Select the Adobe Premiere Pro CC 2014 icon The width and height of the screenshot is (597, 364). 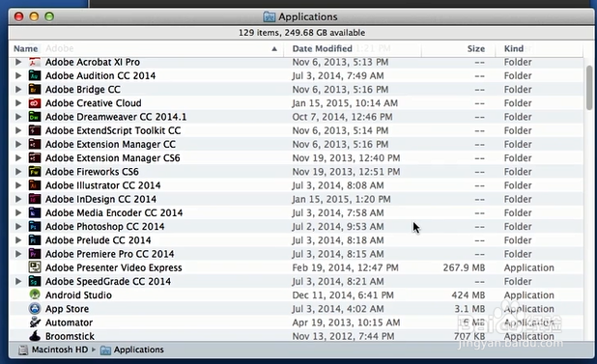(35, 254)
